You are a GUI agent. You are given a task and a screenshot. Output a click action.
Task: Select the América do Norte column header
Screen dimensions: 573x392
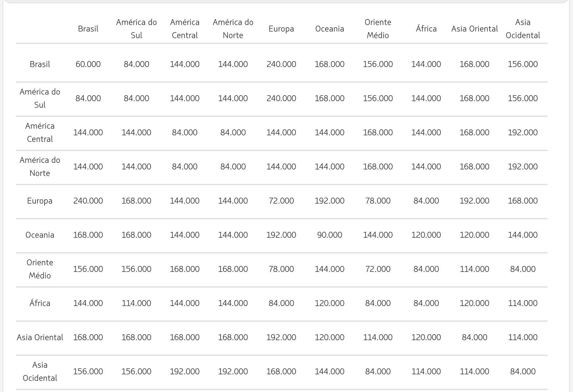point(233,29)
